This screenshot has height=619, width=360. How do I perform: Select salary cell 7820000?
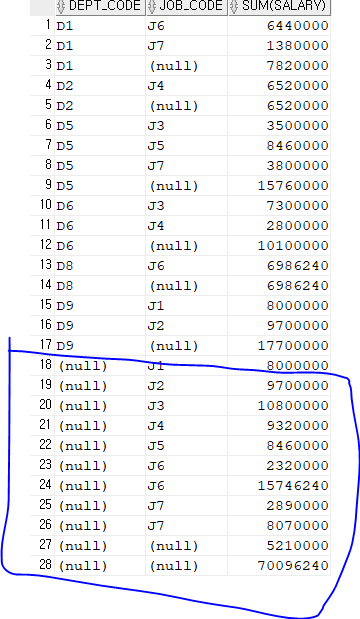pos(298,66)
